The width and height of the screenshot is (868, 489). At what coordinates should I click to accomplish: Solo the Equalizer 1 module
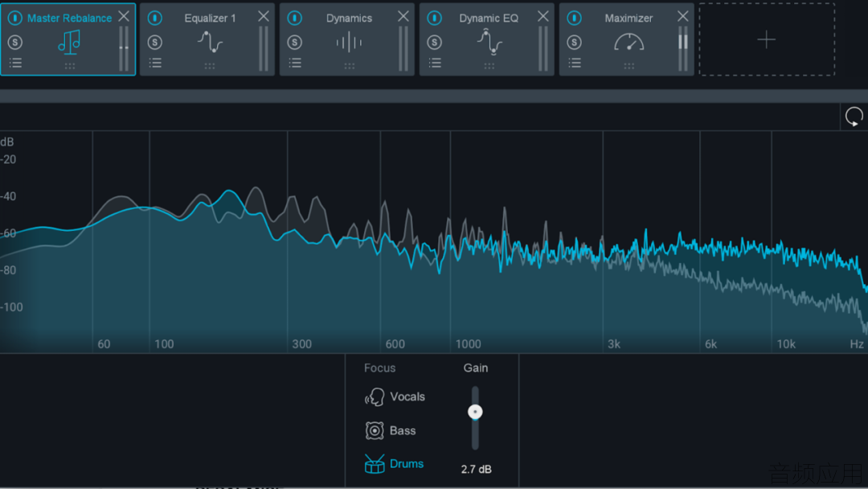(x=155, y=42)
